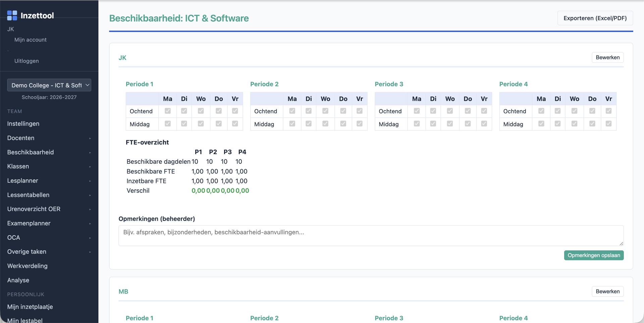Image resolution: width=644 pixels, height=323 pixels.
Task: Click the textarea resize handle corner
Action: (x=621, y=244)
